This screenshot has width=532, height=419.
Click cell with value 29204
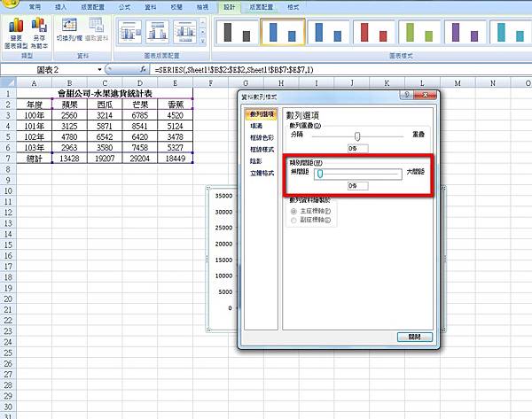(x=140, y=159)
